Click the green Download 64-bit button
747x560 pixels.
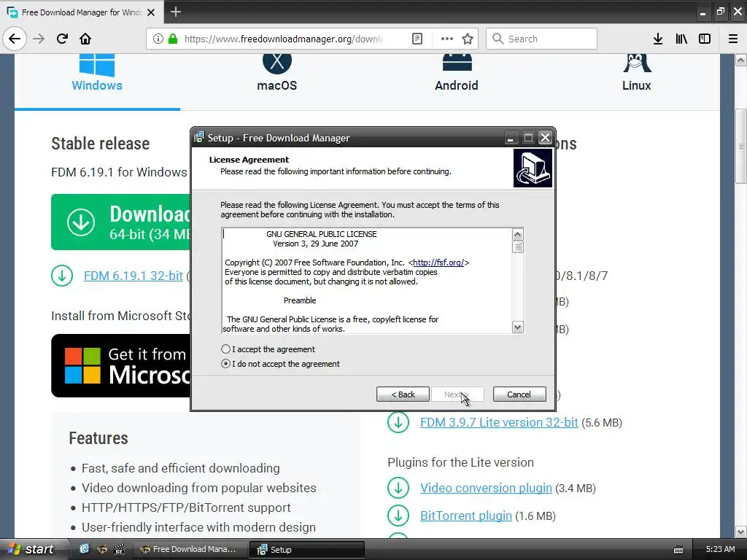(x=120, y=222)
